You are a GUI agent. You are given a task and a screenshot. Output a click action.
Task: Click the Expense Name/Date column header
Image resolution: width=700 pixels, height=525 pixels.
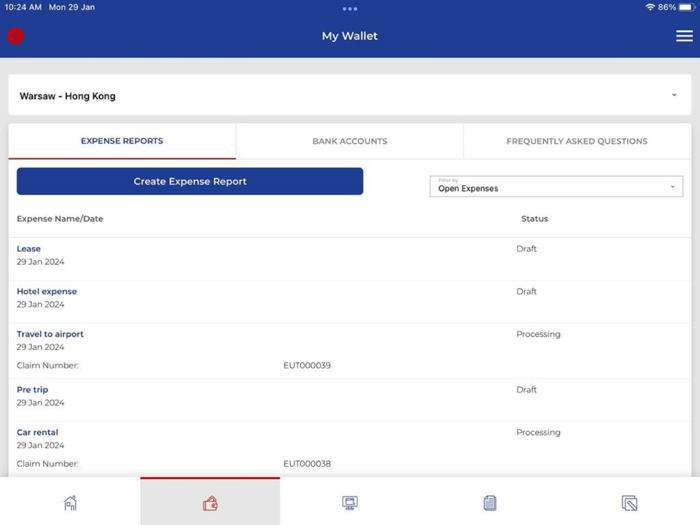click(60, 219)
